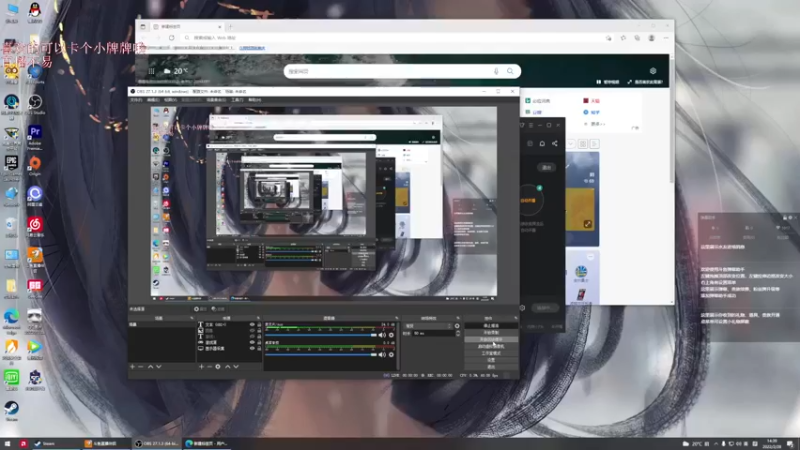Open OBS View menu

click(x=170, y=100)
